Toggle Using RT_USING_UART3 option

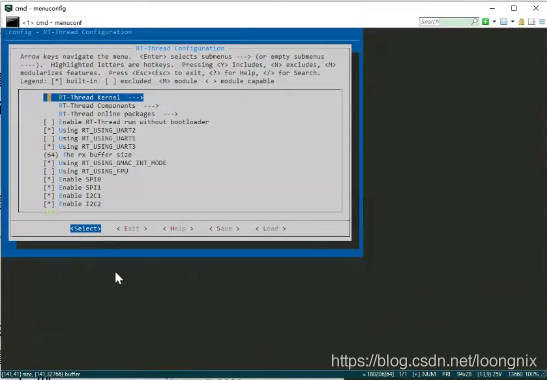[89, 147]
